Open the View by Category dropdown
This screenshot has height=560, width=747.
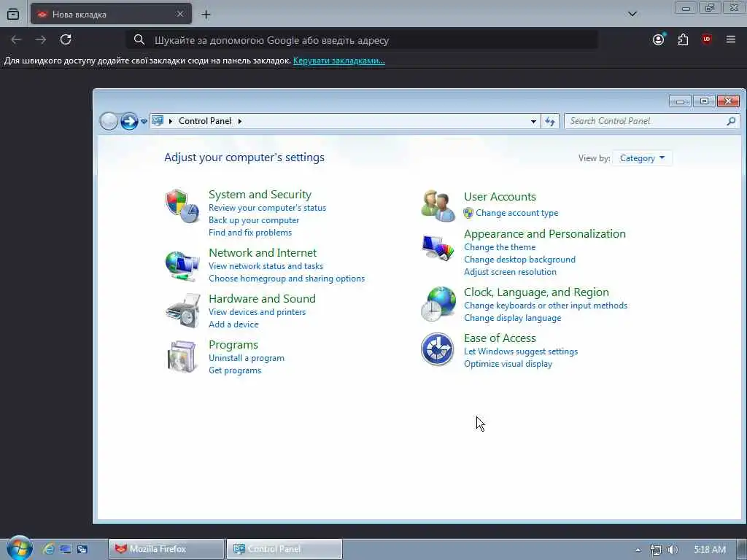pyautogui.click(x=642, y=158)
